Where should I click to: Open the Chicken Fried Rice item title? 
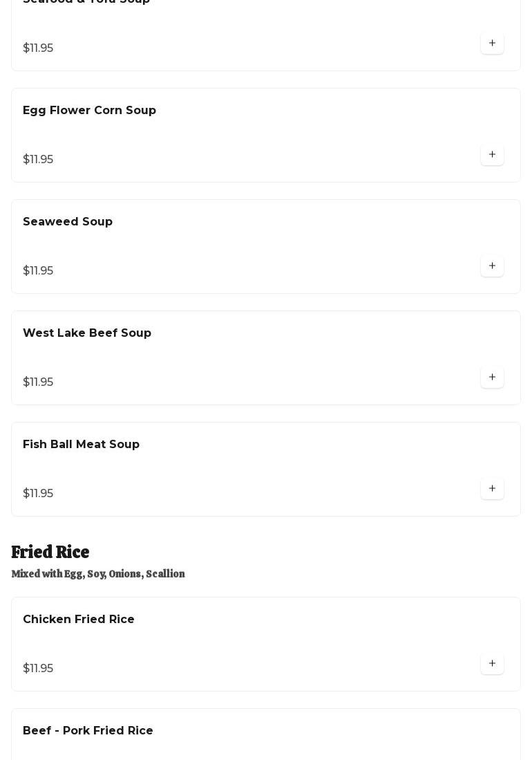[x=79, y=620]
